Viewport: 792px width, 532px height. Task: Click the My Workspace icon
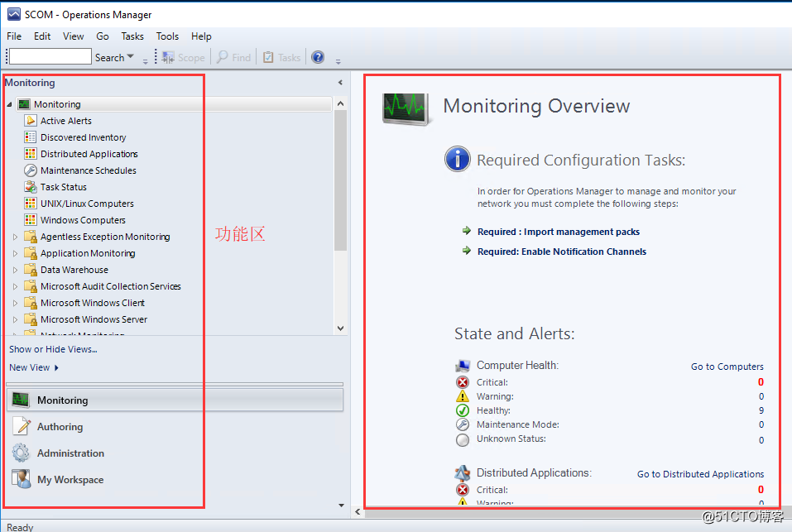click(22, 479)
